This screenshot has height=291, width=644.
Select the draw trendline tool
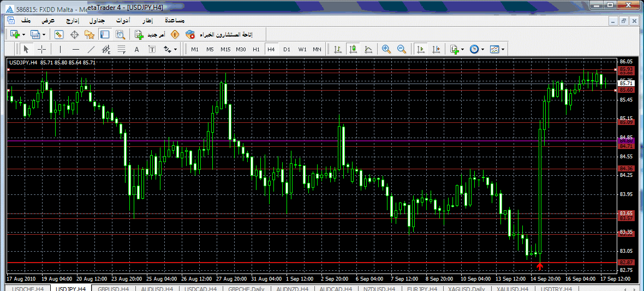pyautogui.click(x=91, y=49)
